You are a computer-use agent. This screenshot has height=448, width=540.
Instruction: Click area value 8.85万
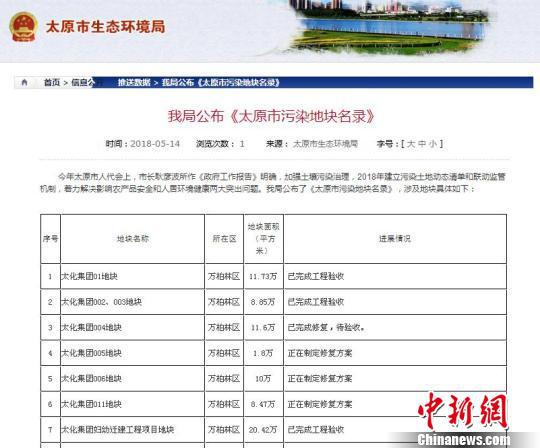[x=263, y=302]
